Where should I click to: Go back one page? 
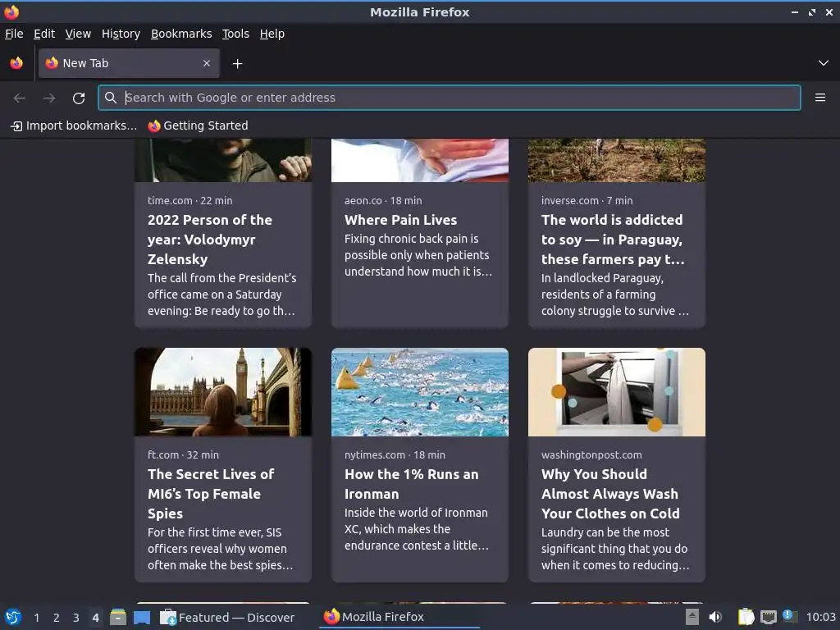tap(20, 98)
